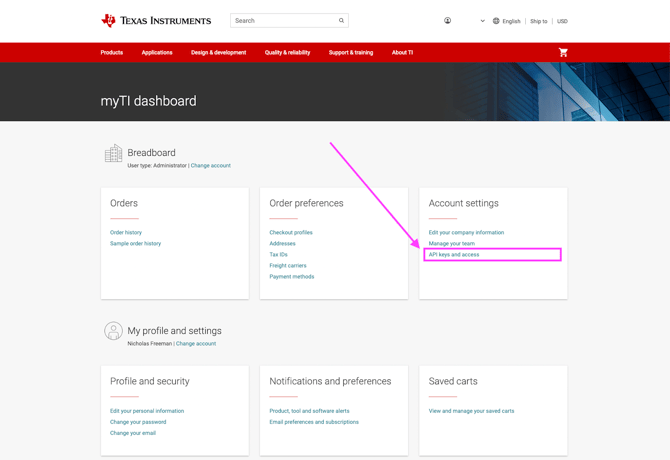670x460 pixels.
Task: Go to Order history
Action: click(126, 233)
